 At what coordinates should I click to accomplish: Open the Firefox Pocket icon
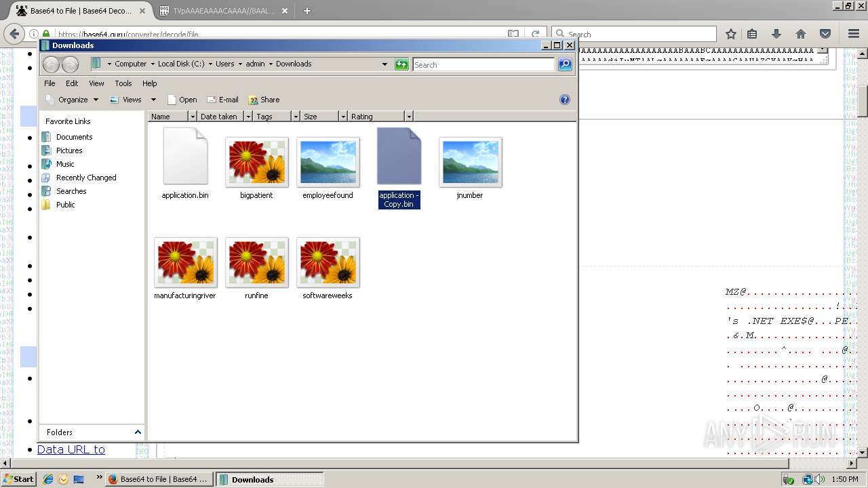825,34
